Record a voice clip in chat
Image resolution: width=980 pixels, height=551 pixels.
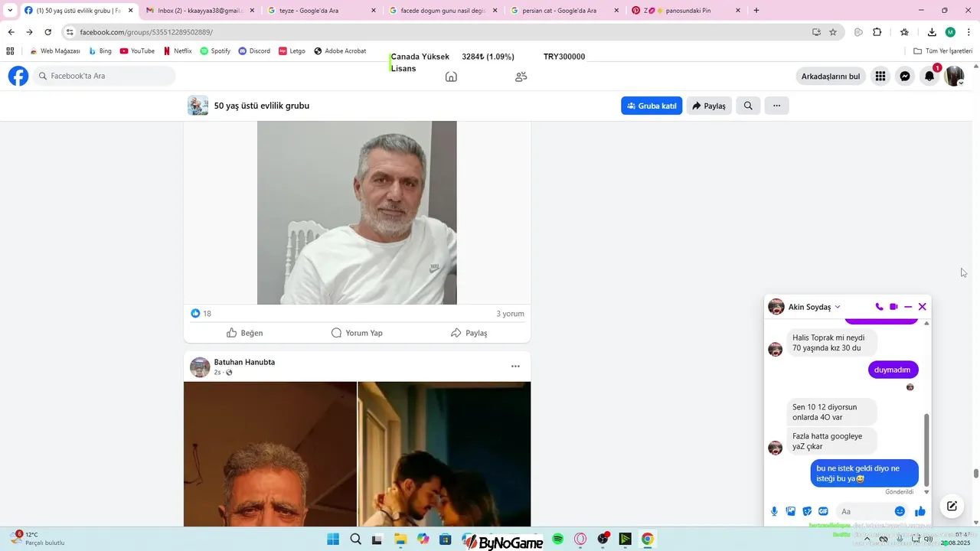coord(775,511)
